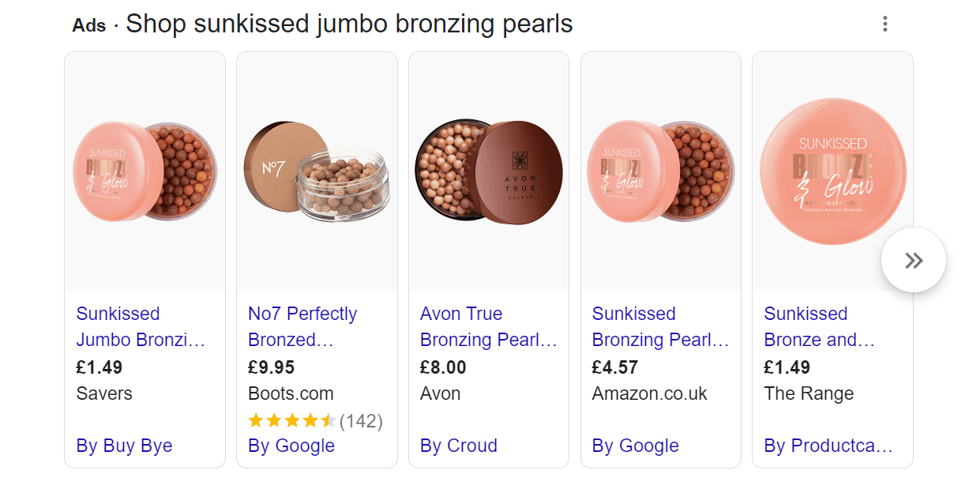Open the No7 bronzing pearls product image
Screen dimensions: 980x493
coord(317,171)
